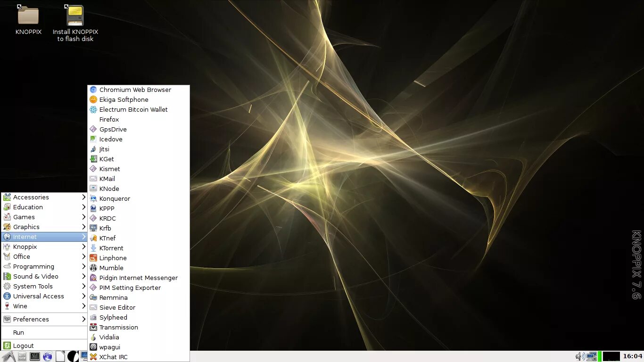The height and width of the screenshot is (362, 644).
Task: Open Install KNOPPIX to flash disk shortcut
Action: [x=75, y=23]
